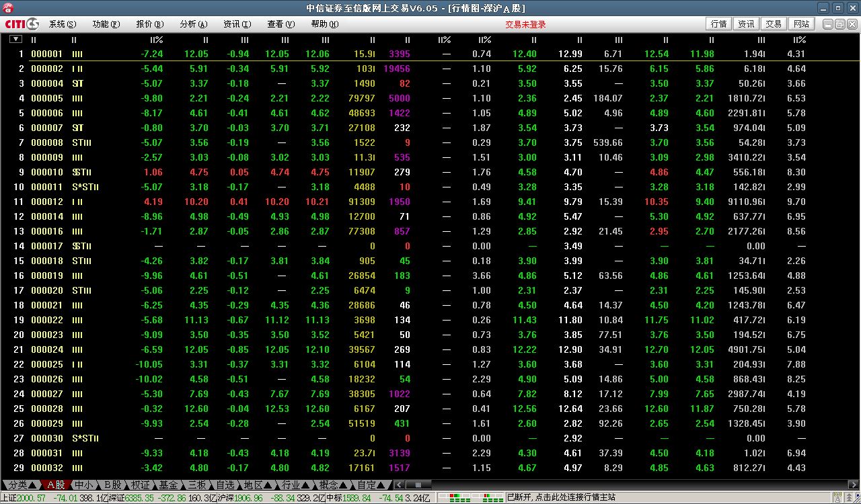
Task: Expand the 分类 category tab menu
Action: (20, 485)
